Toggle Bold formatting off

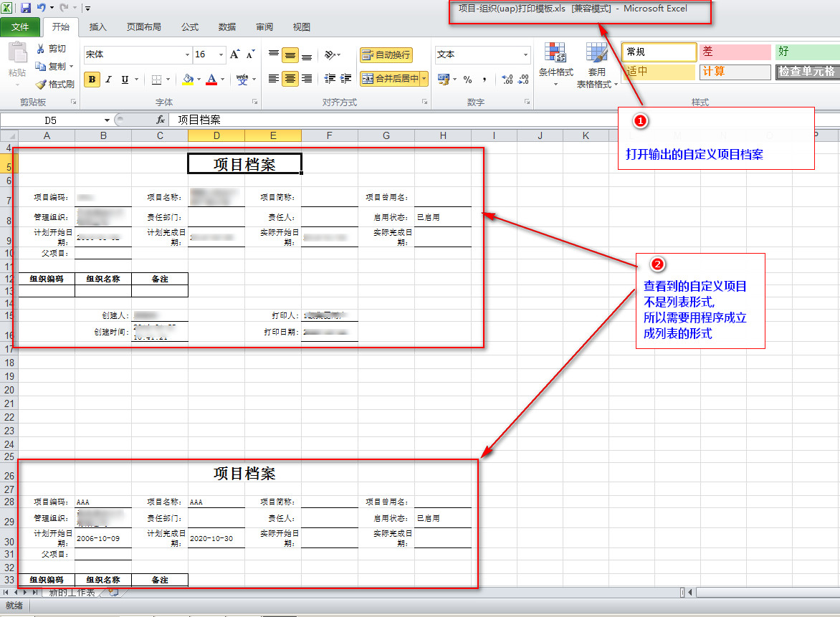coord(92,80)
